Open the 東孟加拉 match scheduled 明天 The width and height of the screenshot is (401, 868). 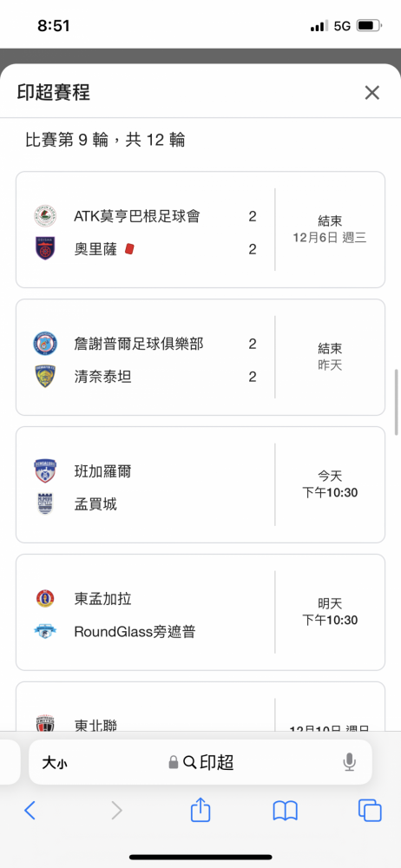[x=200, y=612]
